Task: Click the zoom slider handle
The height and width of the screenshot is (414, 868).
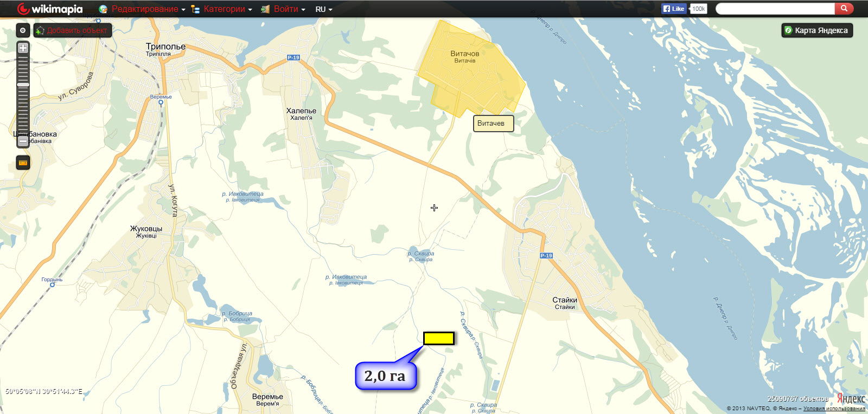Action: (x=23, y=85)
